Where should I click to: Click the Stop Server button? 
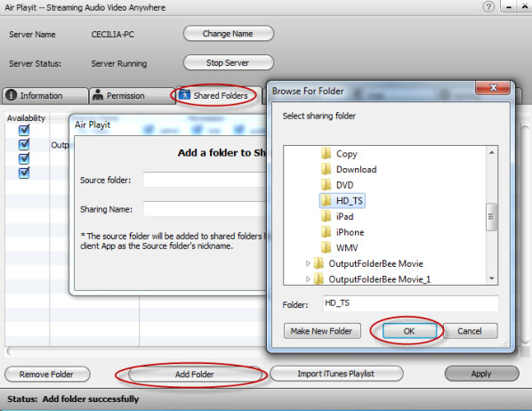229,63
